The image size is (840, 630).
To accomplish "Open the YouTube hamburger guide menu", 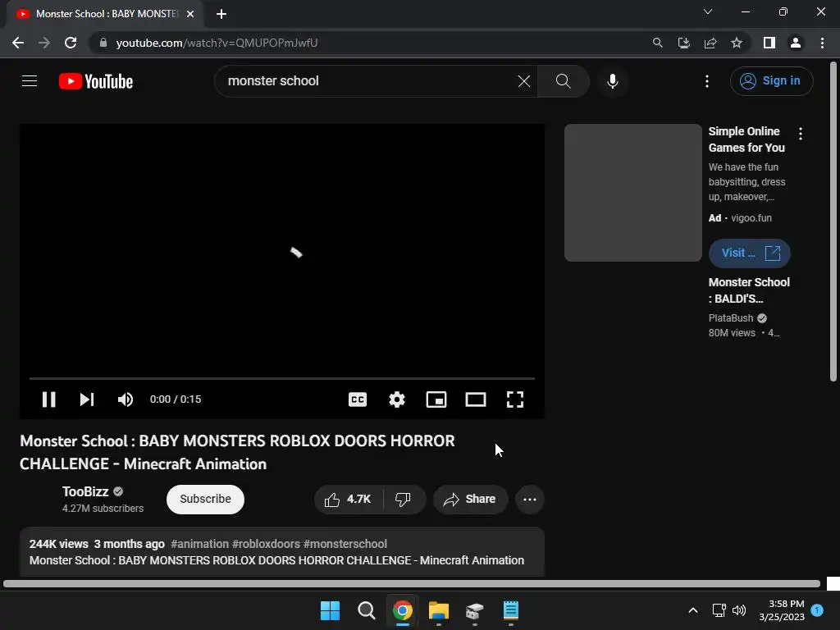I will (x=30, y=81).
